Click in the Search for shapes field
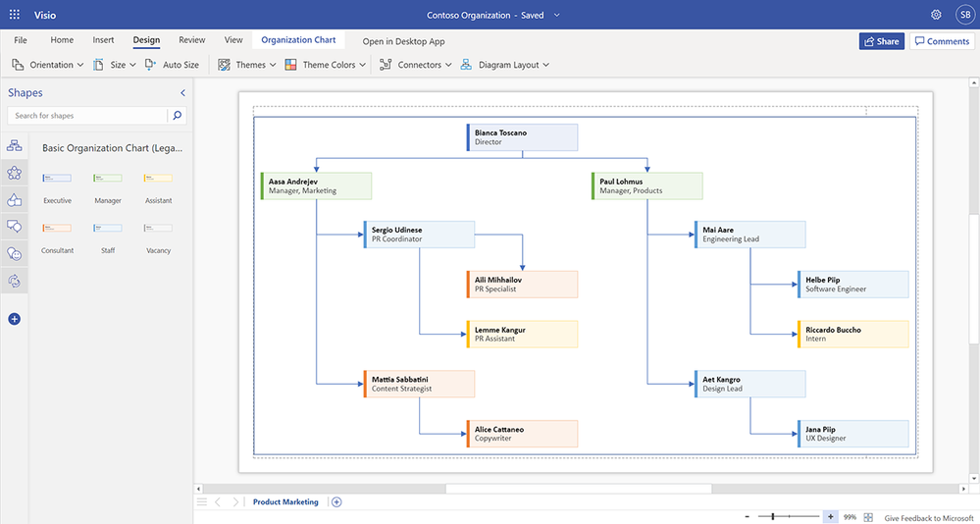This screenshot has width=980, height=524. (87, 115)
